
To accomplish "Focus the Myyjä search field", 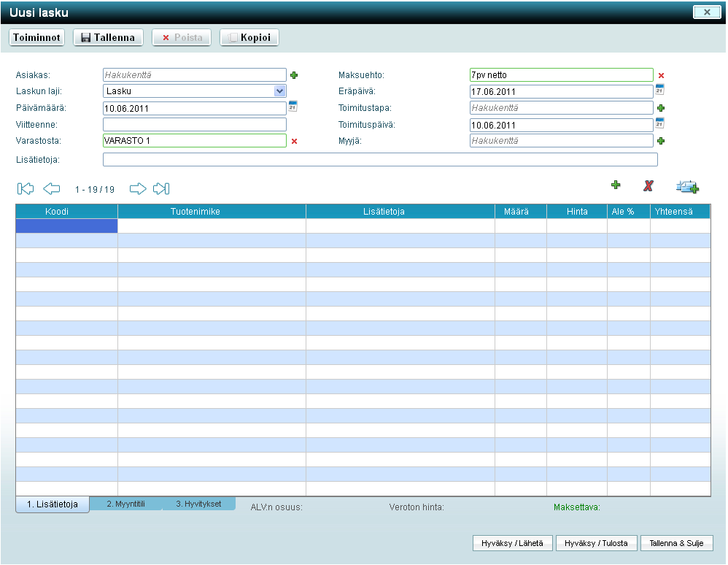I will 562,141.
